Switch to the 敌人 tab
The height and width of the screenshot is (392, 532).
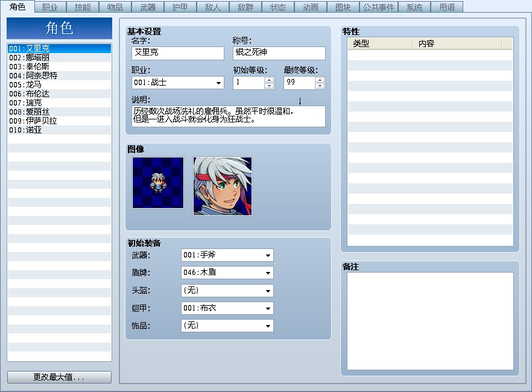click(x=212, y=7)
